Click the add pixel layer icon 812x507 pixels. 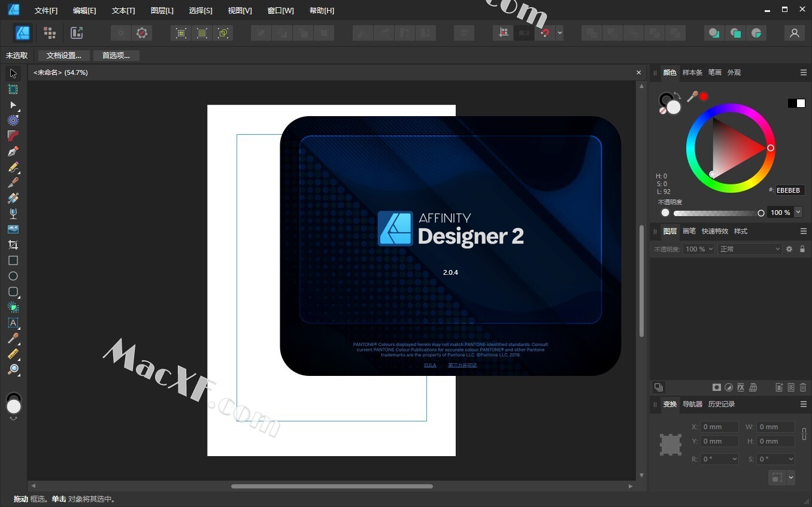click(x=791, y=387)
